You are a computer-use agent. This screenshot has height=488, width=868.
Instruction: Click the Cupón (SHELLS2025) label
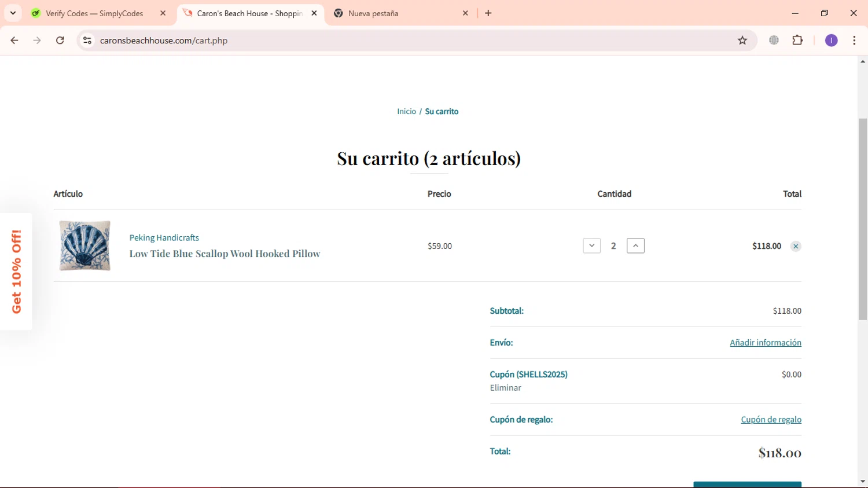coord(529,375)
